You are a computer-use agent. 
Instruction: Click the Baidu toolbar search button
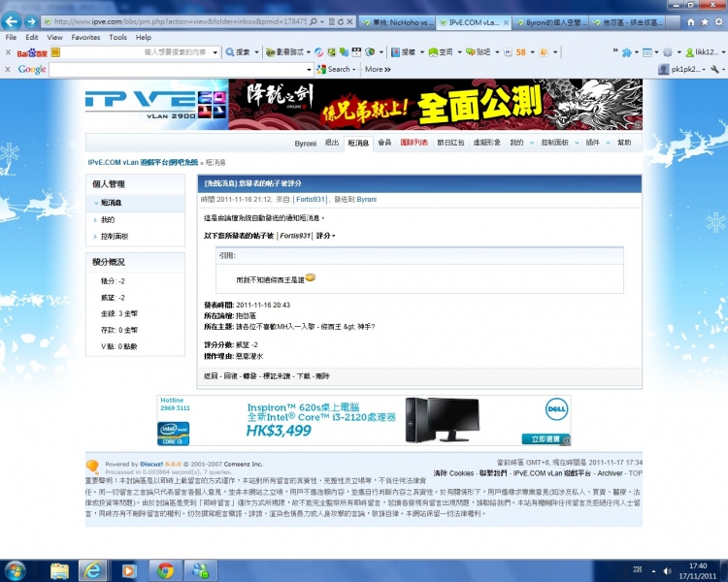tap(238, 52)
